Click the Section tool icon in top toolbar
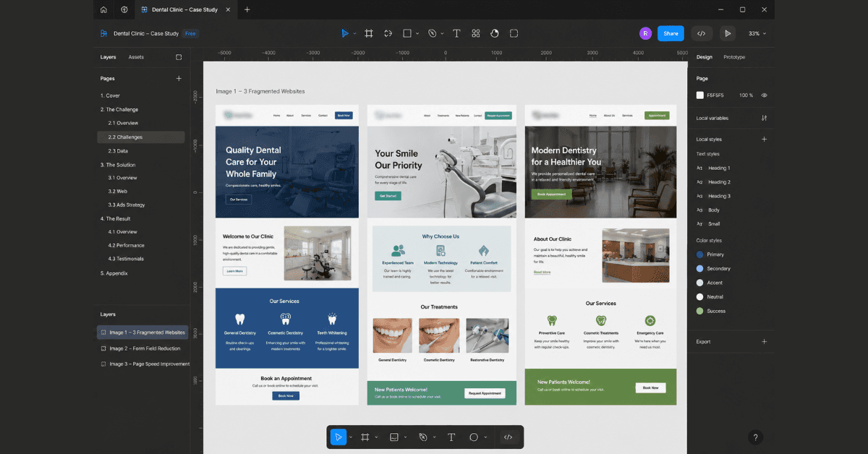 point(388,33)
